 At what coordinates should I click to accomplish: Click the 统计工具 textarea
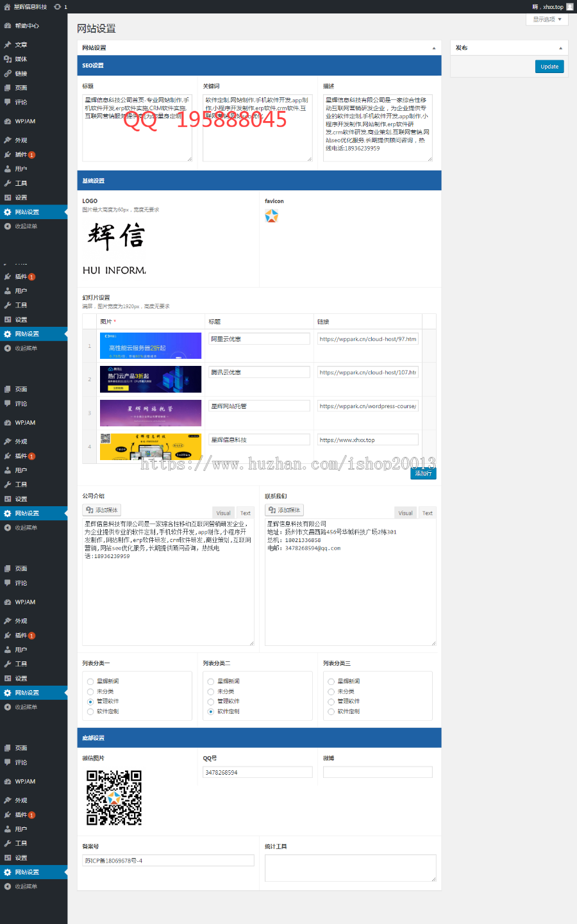[351, 868]
